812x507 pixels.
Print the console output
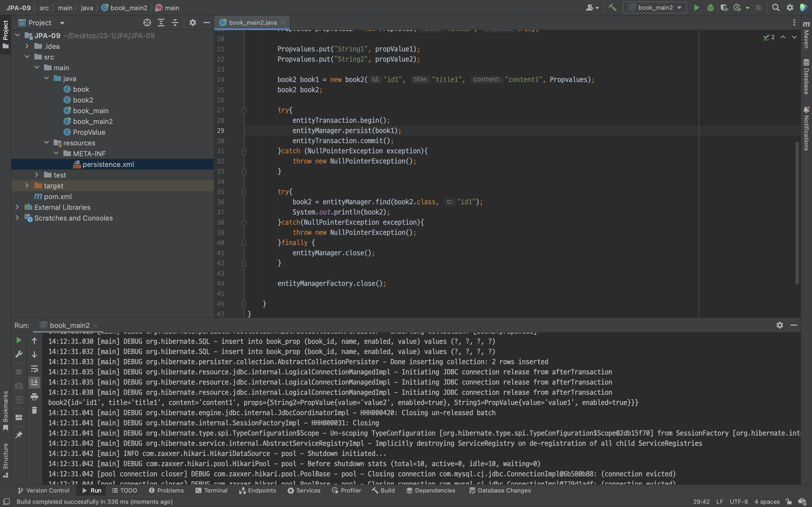[x=34, y=397]
